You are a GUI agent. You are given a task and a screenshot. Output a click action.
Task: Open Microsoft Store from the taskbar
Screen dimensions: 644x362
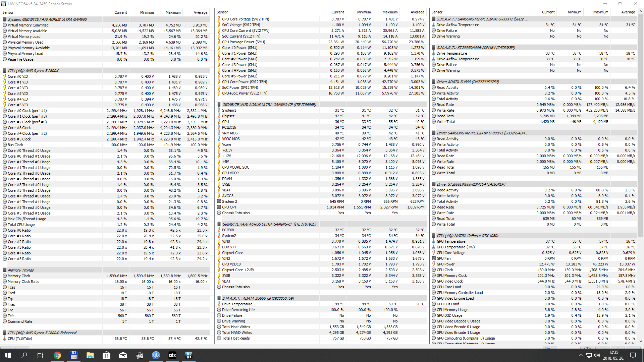(x=106, y=355)
